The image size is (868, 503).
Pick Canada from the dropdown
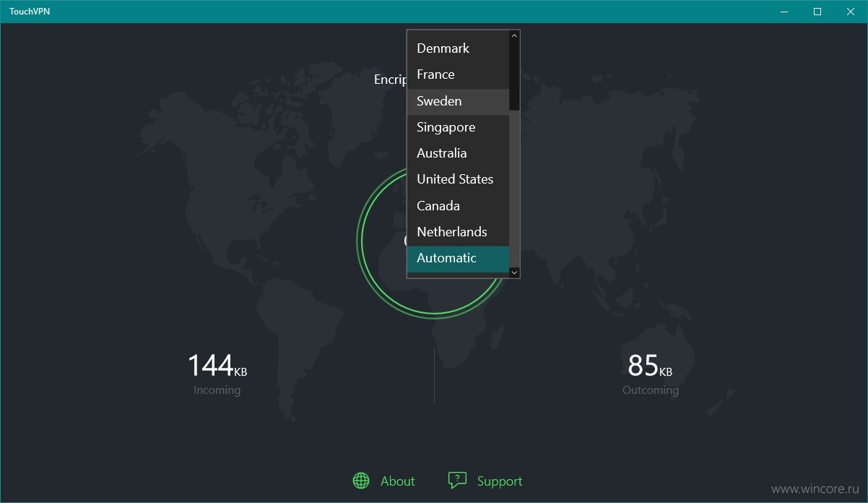[x=458, y=206]
